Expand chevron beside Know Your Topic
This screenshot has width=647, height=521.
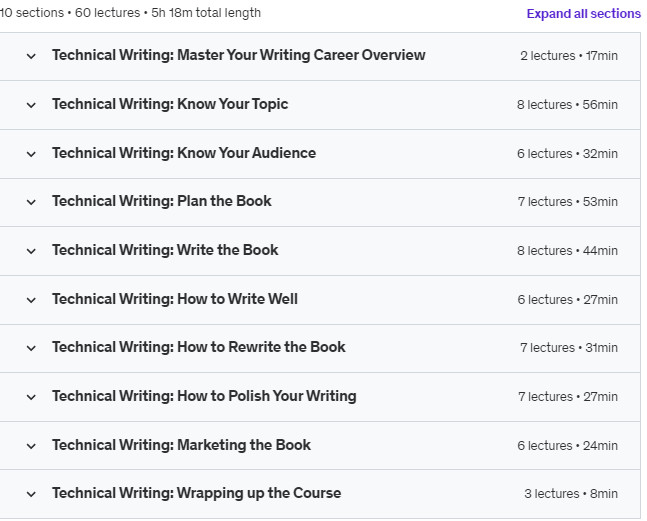point(31,105)
